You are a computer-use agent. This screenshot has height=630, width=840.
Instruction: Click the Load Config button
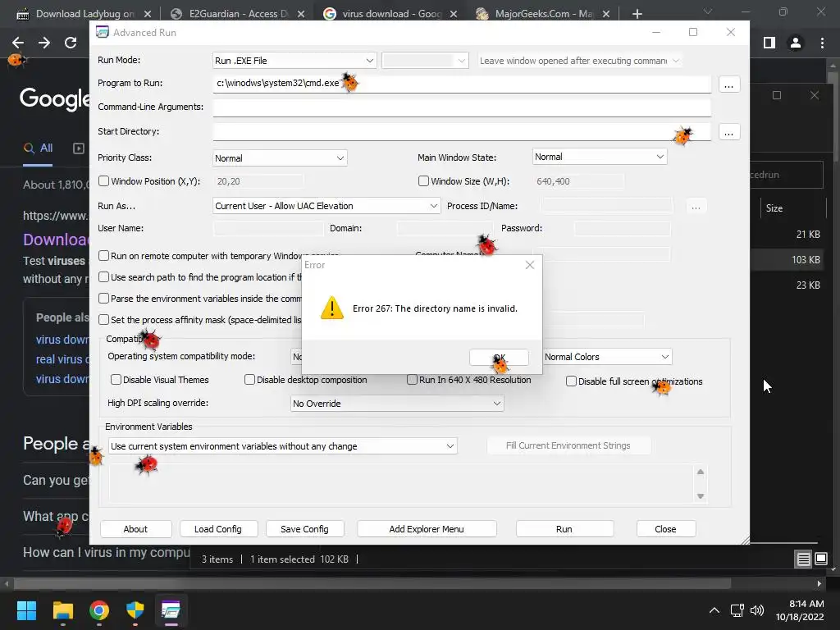[x=218, y=529]
